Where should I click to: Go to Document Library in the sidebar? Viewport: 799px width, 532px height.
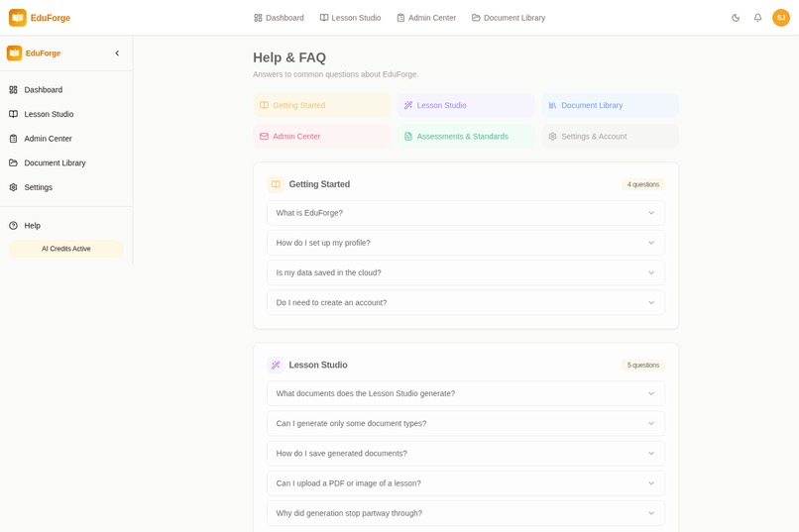coord(66,162)
